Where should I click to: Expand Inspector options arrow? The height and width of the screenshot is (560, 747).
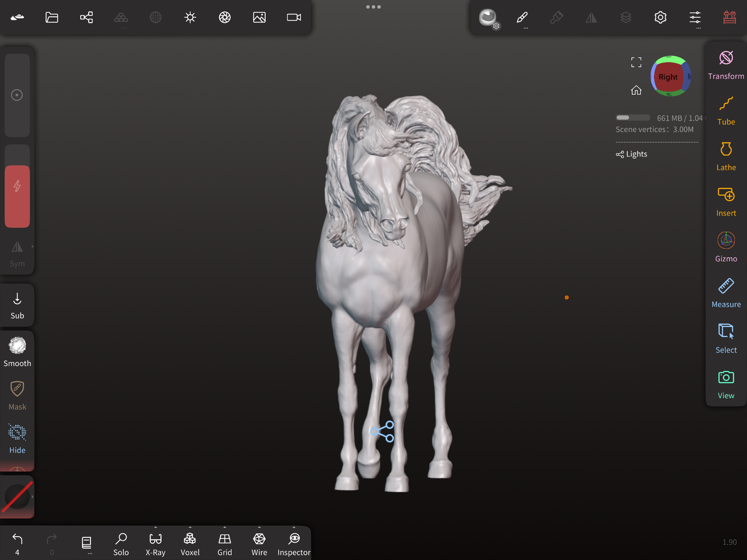294,527
